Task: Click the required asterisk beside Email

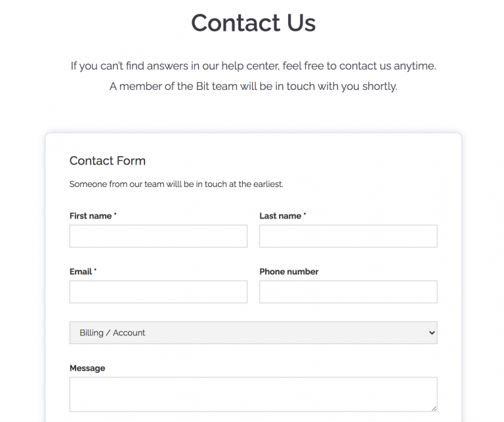Action: (x=95, y=270)
